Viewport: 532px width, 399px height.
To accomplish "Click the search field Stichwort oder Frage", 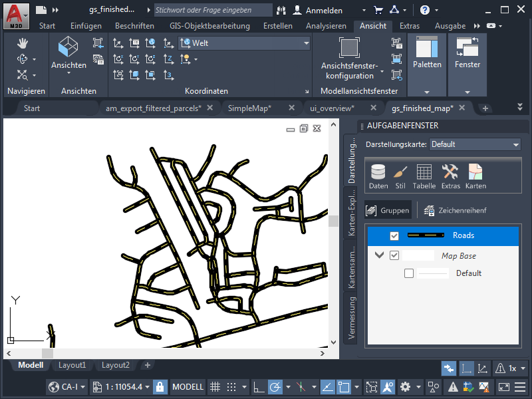I will point(211,10).
